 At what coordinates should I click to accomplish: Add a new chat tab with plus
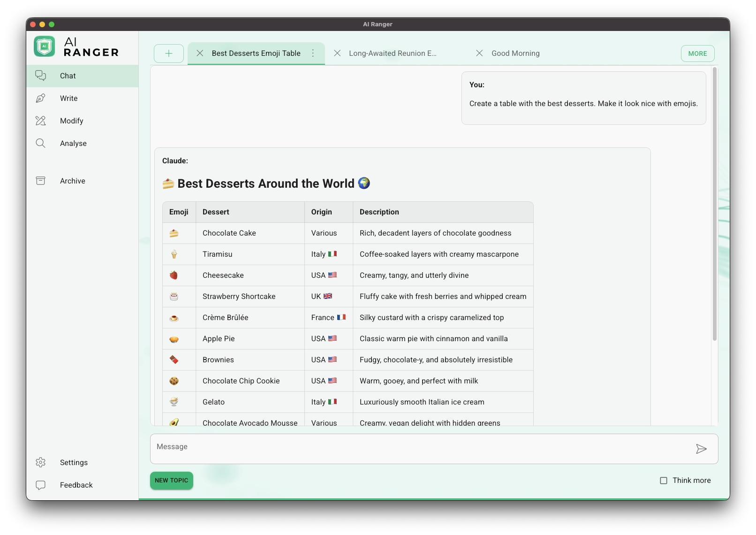(169, 53)
